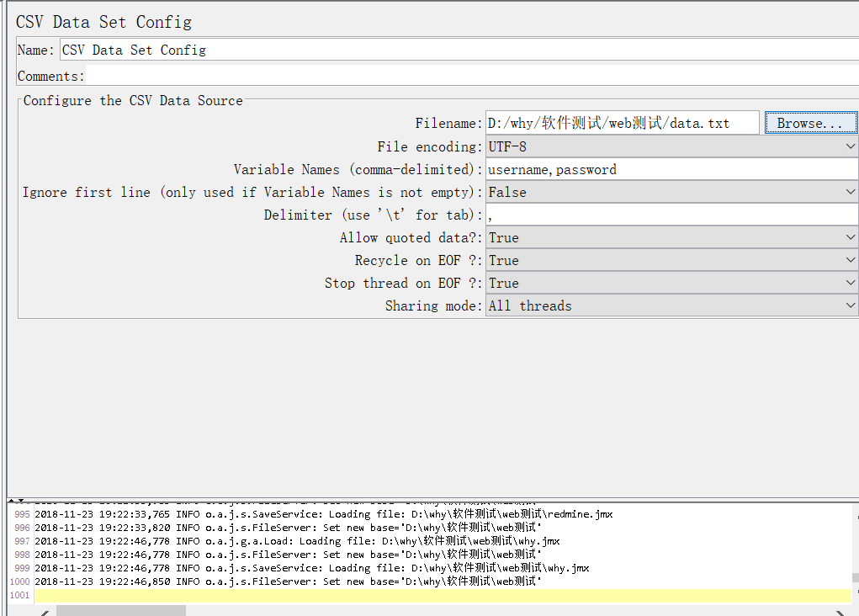Click the log panel vertical scrollbar
The height and width of the screenshot is (616, 859).
point(855,578)
